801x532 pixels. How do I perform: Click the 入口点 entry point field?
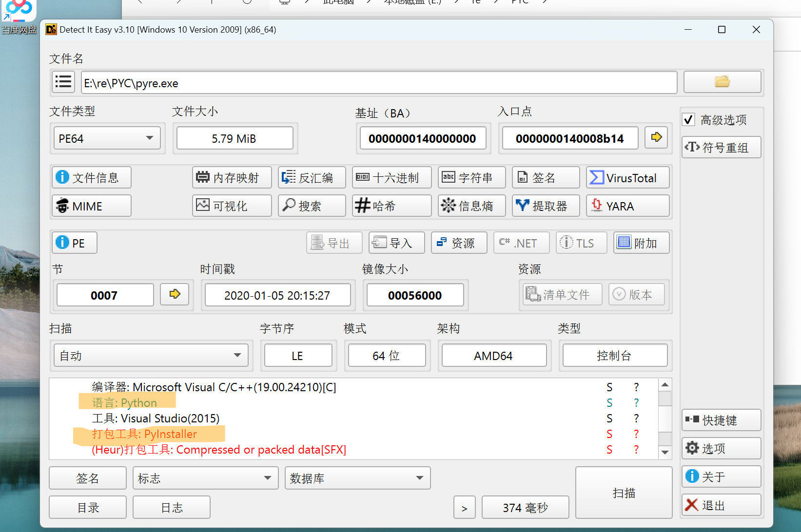pyautogui.click(x=570, y=138)
